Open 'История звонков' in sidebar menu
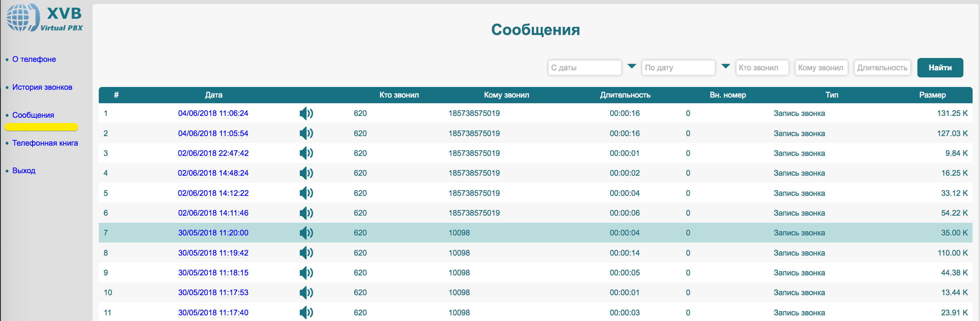Image resolution: width=980 pixels, height=321 pixels. pos(42,87)
